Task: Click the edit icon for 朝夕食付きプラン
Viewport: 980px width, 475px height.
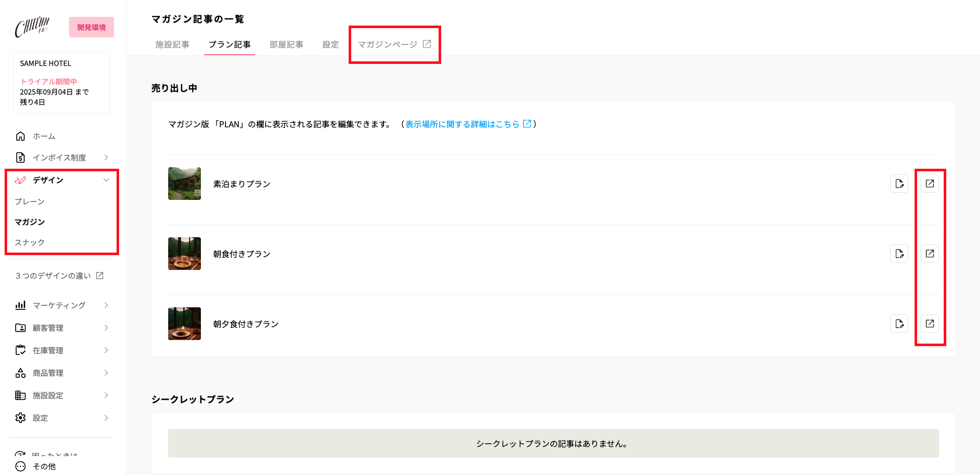Action: (x=899, y=324)
